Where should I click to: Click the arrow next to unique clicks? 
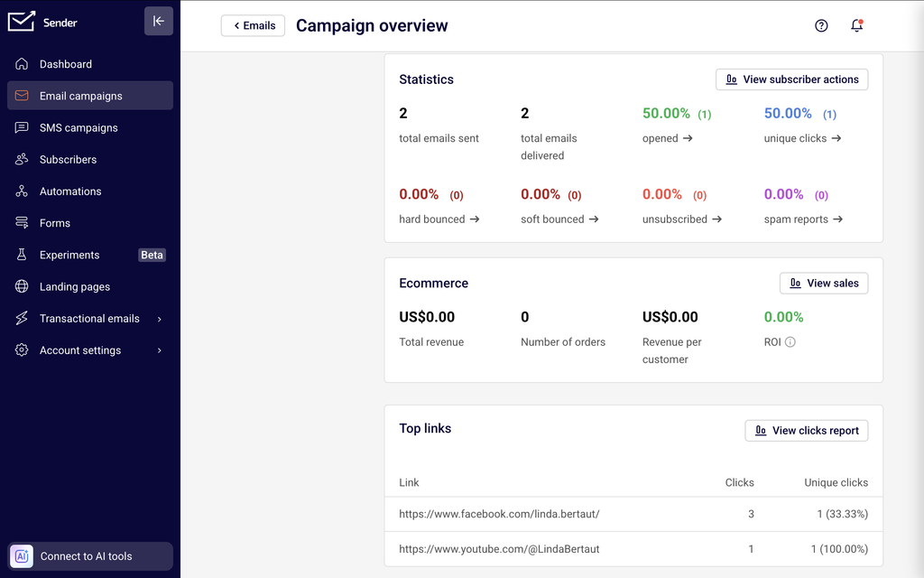tap(836, 138)
